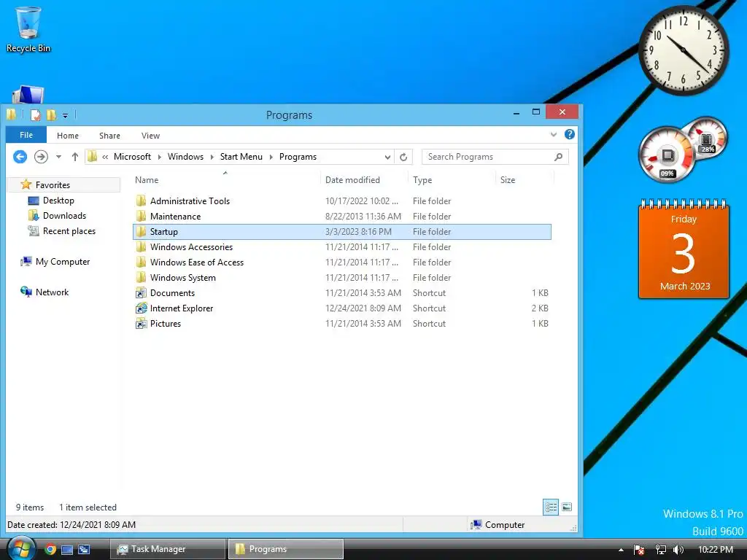This screenshot has height=560, width=747.
Task: Click Start Menu in the address breadcrumb
Action: 241,157
